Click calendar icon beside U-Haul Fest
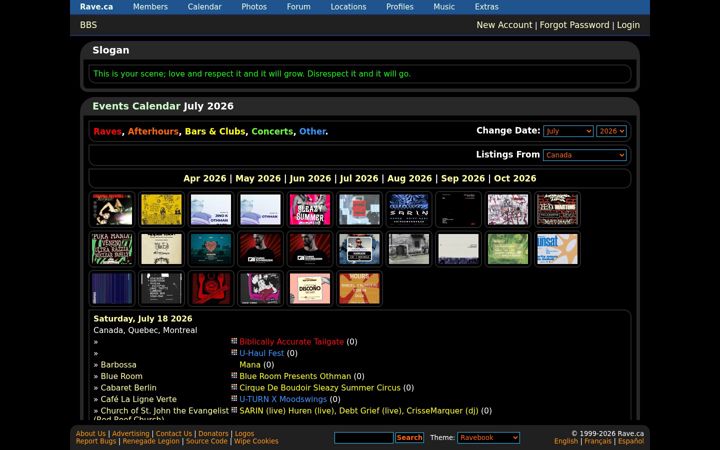The image size is (720, 450). coord(234,352)
